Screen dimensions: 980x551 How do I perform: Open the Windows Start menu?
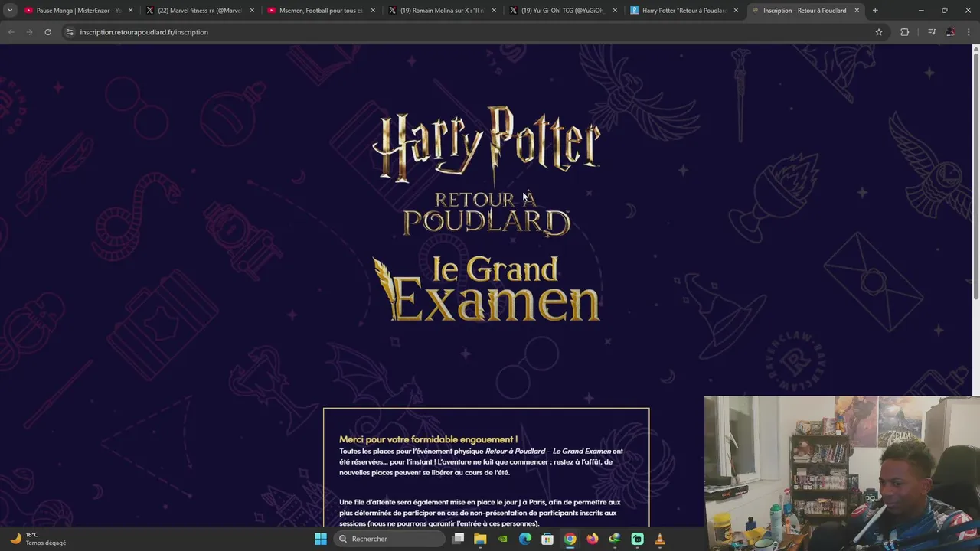pyautogui.click(x=321, y=539)
